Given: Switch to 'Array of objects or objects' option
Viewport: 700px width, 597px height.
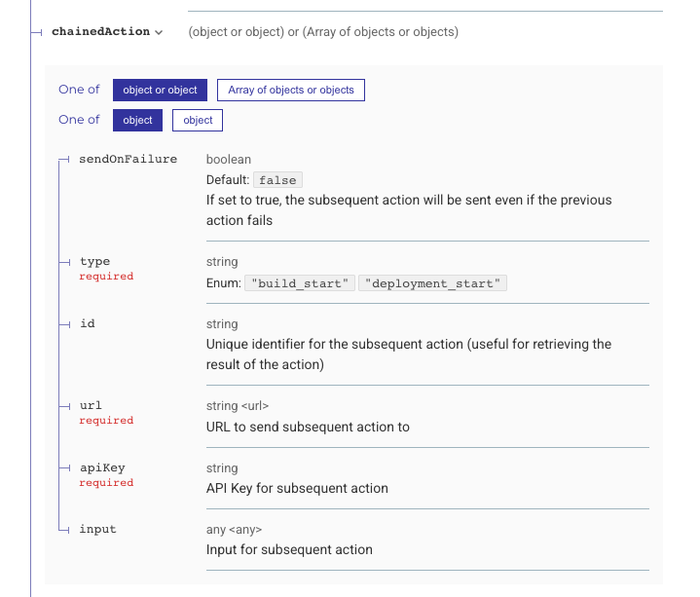Looking at the screenshot, I should click(291, 91).
